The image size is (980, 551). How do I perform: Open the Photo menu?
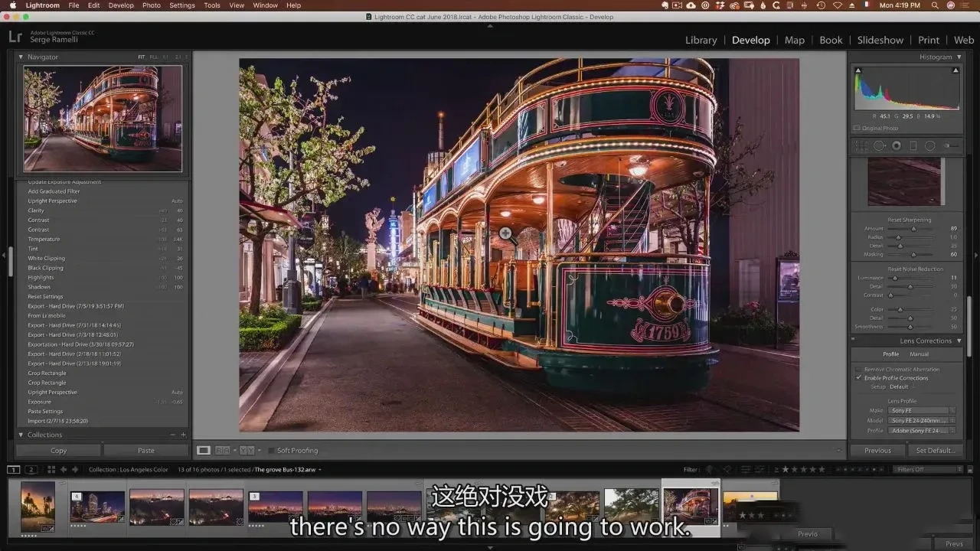152,5
